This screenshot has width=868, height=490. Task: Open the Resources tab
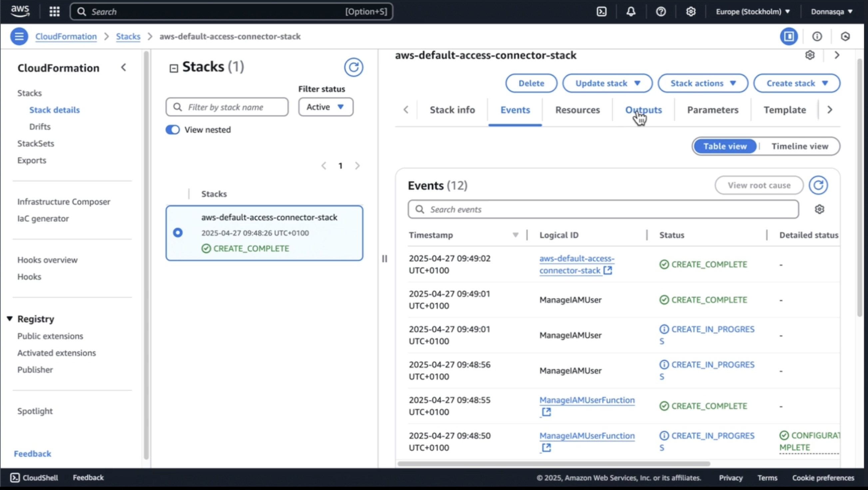tap(577, 110)
